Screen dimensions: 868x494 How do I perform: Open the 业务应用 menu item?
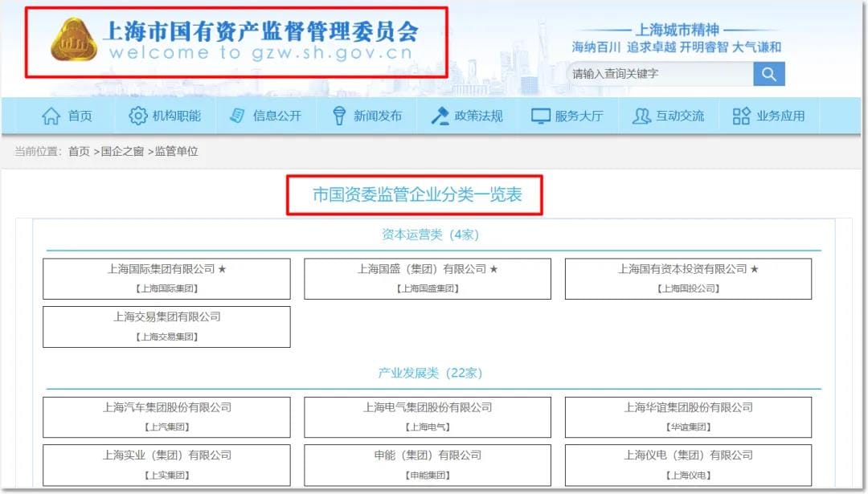click(780, 116)
